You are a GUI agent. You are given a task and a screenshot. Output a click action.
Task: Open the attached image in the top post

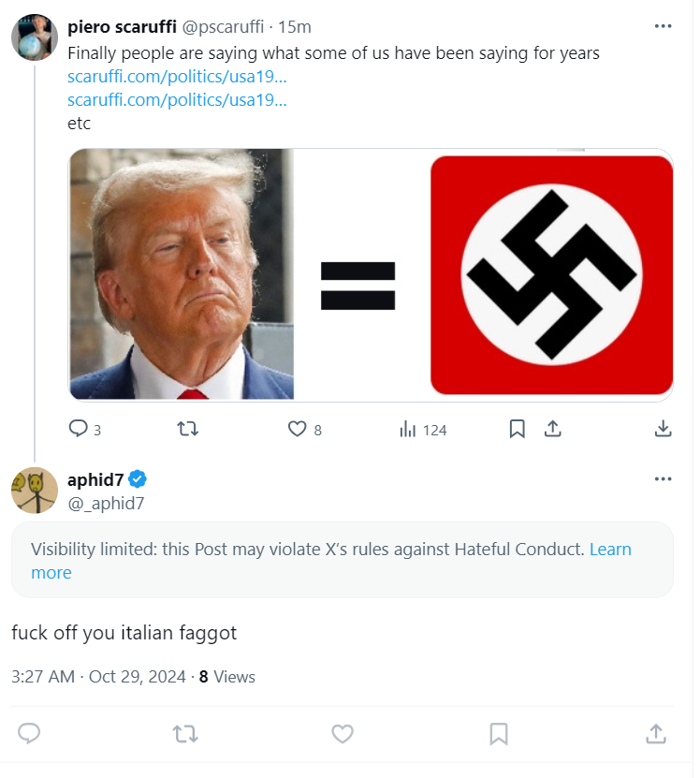(x=371, y=274)
